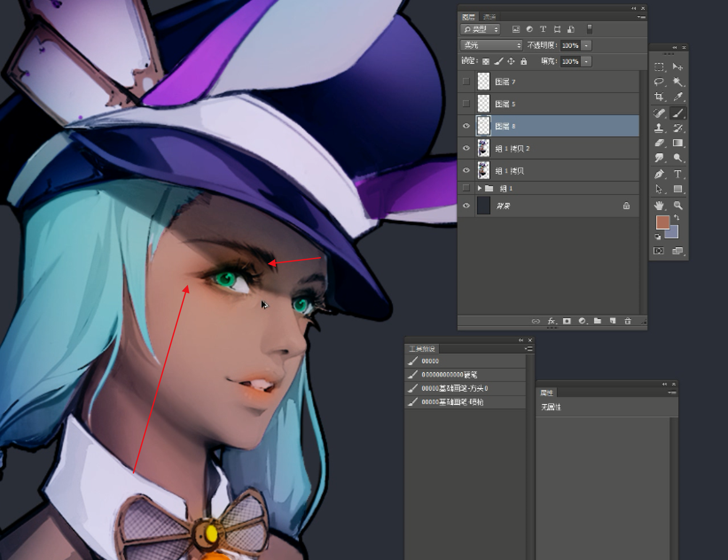This screenshot has height=560, width=728.
Task: Open the 工具预设 panel tab
Action: pyautogui.click(x=422, y=349)
